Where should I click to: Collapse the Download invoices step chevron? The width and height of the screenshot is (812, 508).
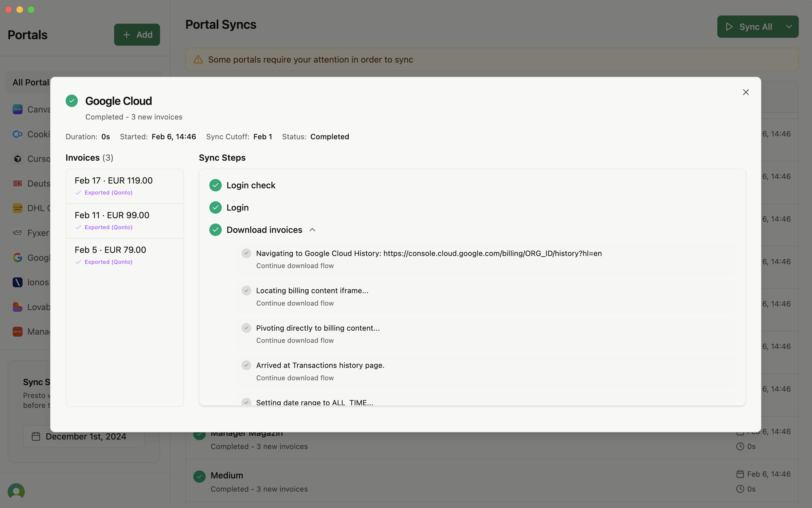[x=312, y=230]
